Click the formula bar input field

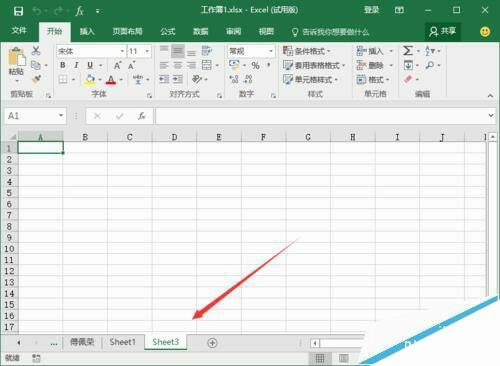322,116
